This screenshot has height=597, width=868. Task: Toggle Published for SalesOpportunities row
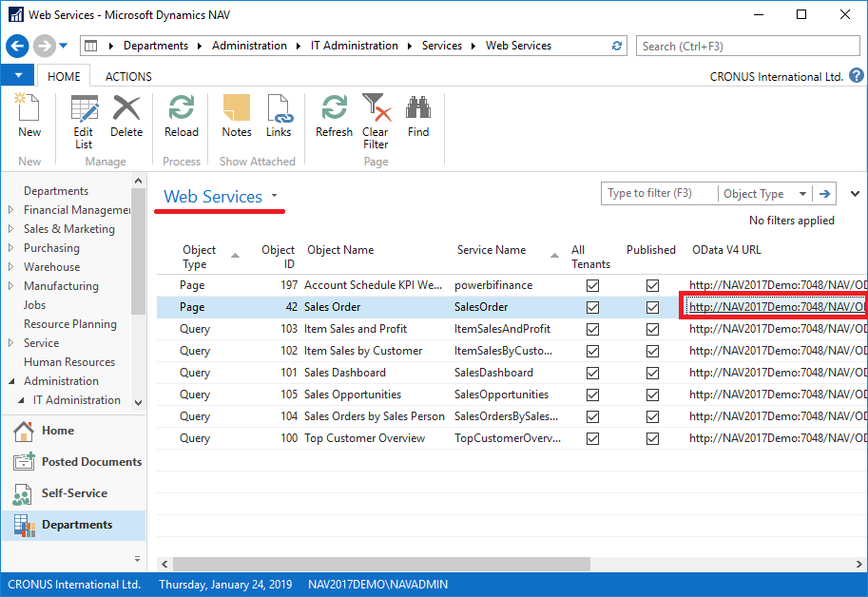tap(652, 395)
